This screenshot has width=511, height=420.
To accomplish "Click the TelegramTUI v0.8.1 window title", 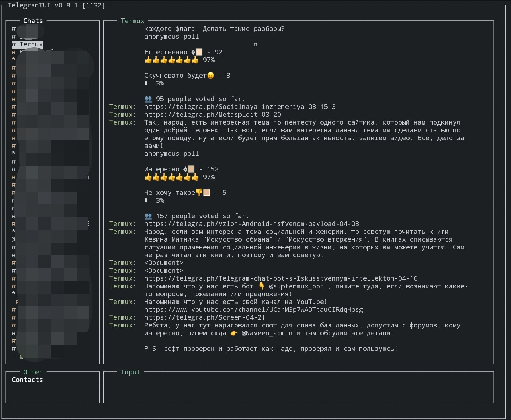I will [56, 5].
